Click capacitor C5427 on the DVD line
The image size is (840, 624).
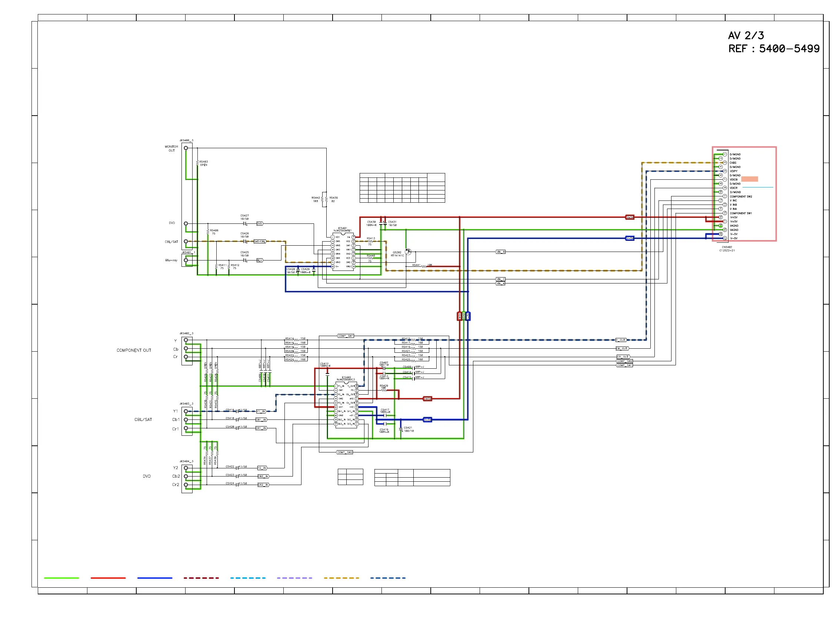tap(245, 223)
